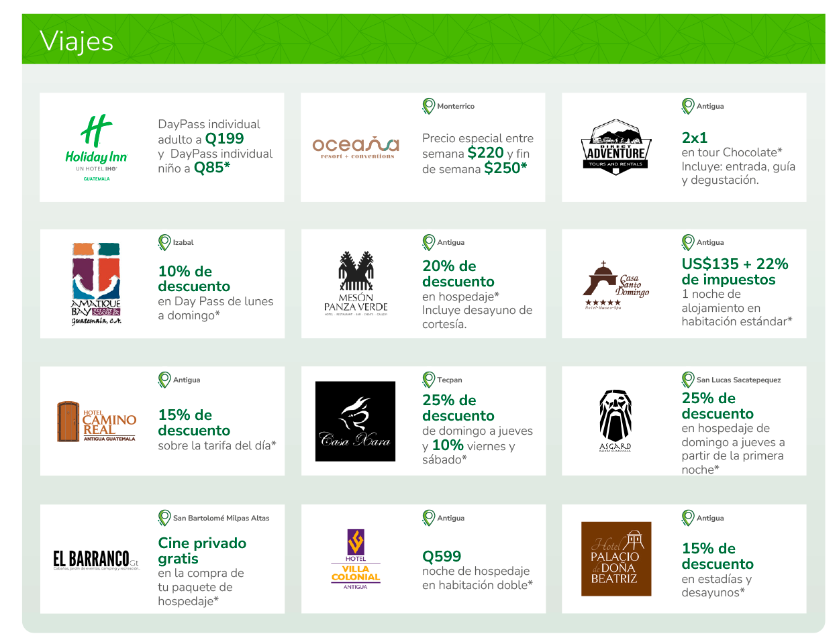This screenshot has height=644, width=839.
Task: Click the "Viajes" header title
Action: pos(77,41)
